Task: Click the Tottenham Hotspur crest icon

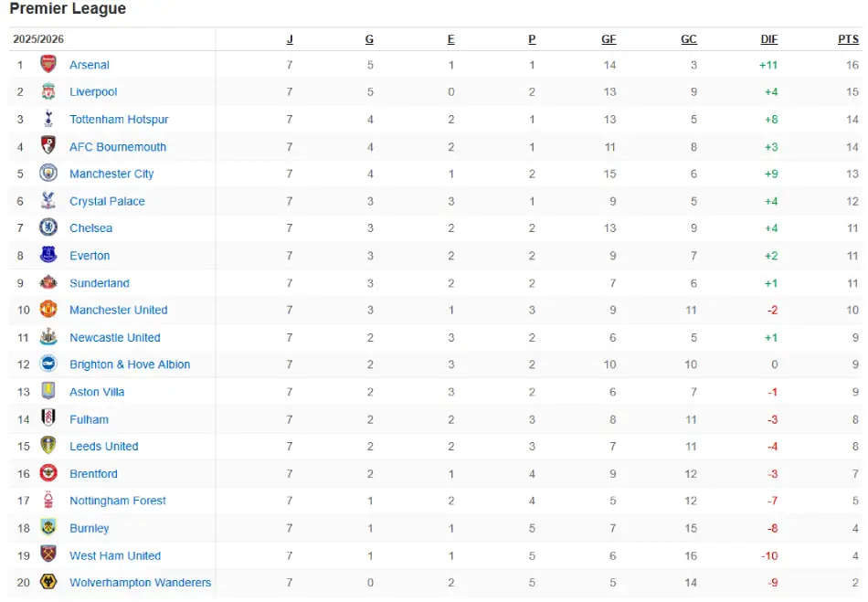Action: point(48,119)
